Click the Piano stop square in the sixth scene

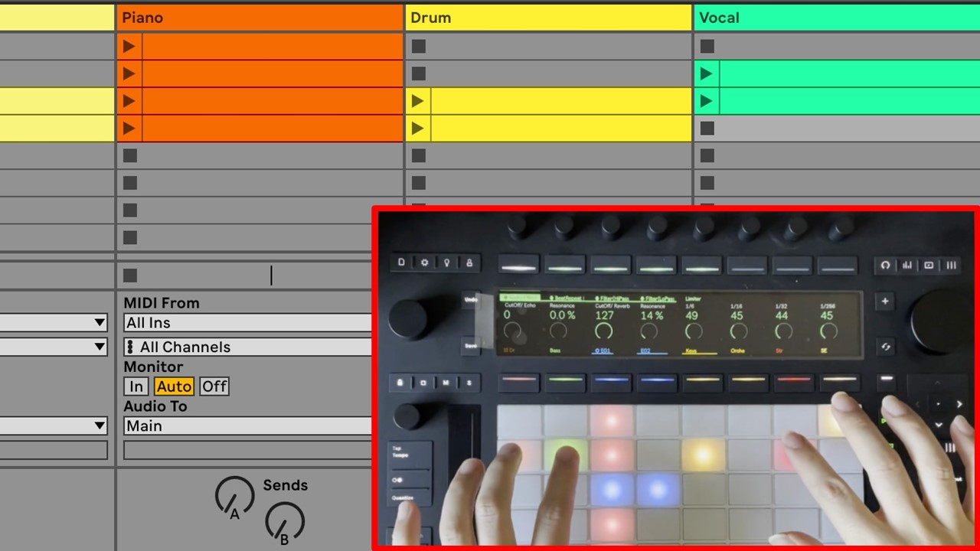click(x=130, y=183)
